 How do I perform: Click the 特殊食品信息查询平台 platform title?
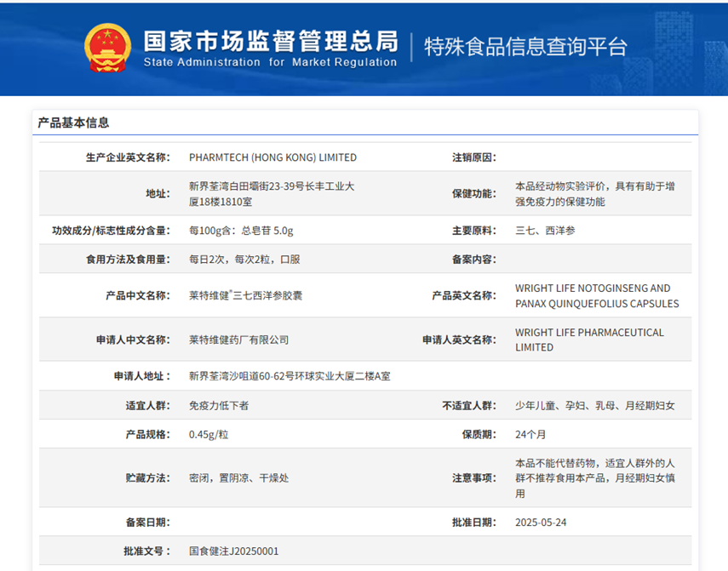[x=525, y=48]
